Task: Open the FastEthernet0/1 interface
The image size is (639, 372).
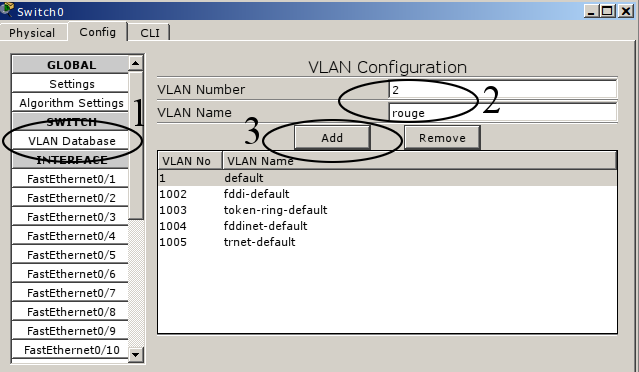Action: pos(71,178)
